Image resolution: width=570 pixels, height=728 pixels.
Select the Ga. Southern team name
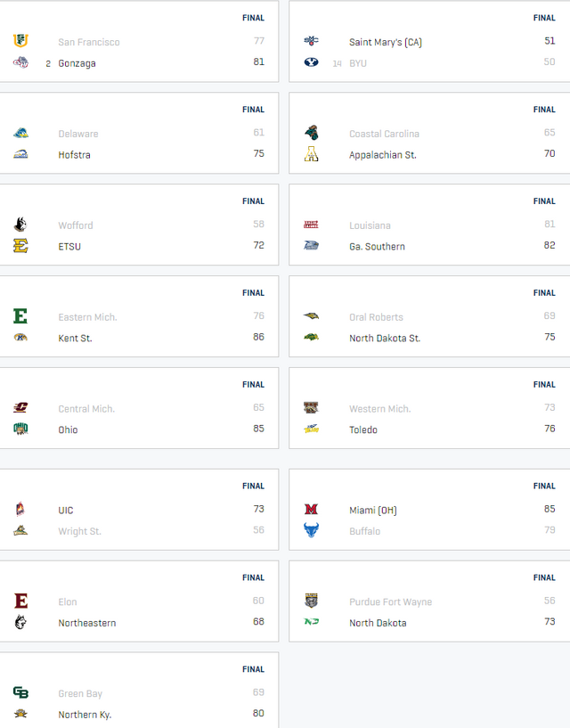click(x=377, y=247)
